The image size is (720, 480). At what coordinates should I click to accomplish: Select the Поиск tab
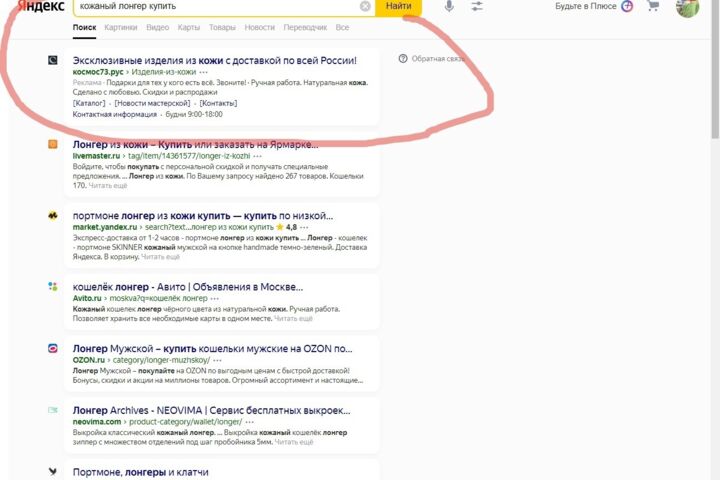pos(84,28)
